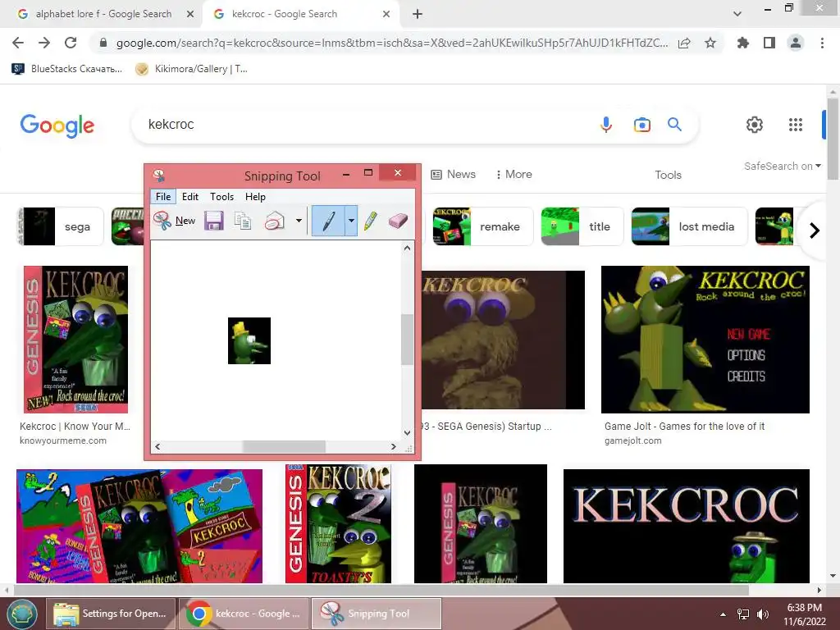Switch to Chrome kekcroc taskbar item
The width and height of the screenshot is (840, 630).
[x=244, y=614]
